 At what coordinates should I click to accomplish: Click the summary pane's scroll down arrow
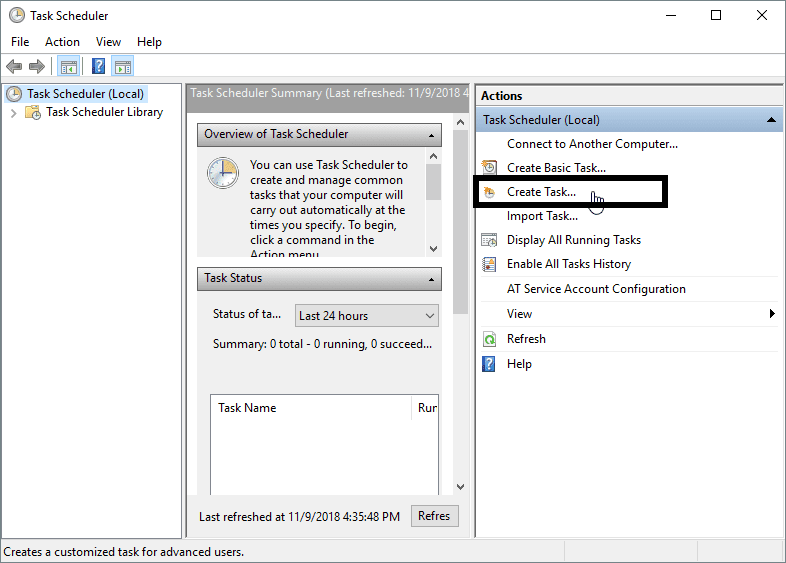[460, 487]
